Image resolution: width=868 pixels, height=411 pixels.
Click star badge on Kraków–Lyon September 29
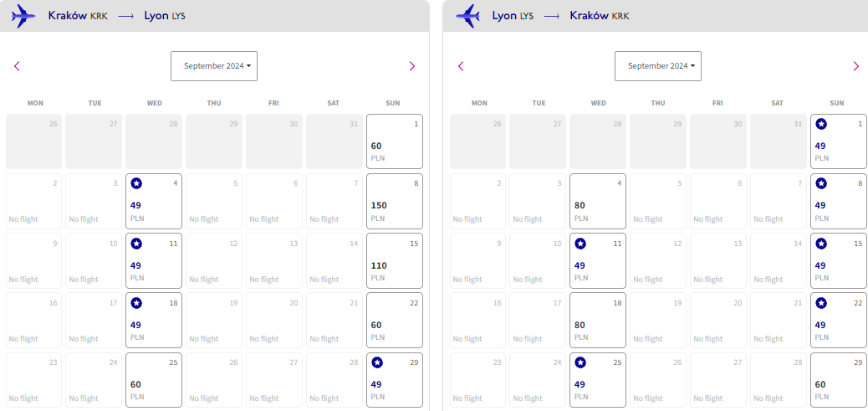[x=377, y=362]
